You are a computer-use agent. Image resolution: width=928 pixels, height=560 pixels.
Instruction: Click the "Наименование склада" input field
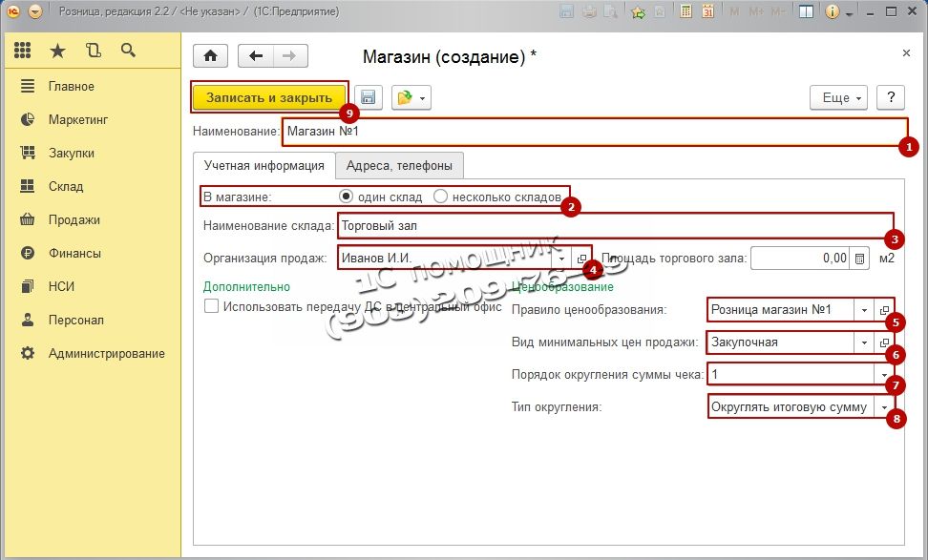click(611, 226)
